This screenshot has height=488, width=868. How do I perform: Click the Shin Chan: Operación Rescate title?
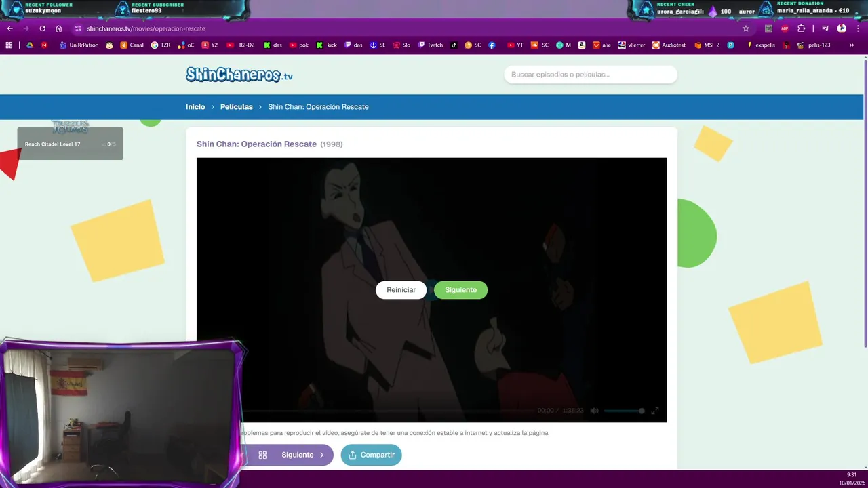point(256,144)
